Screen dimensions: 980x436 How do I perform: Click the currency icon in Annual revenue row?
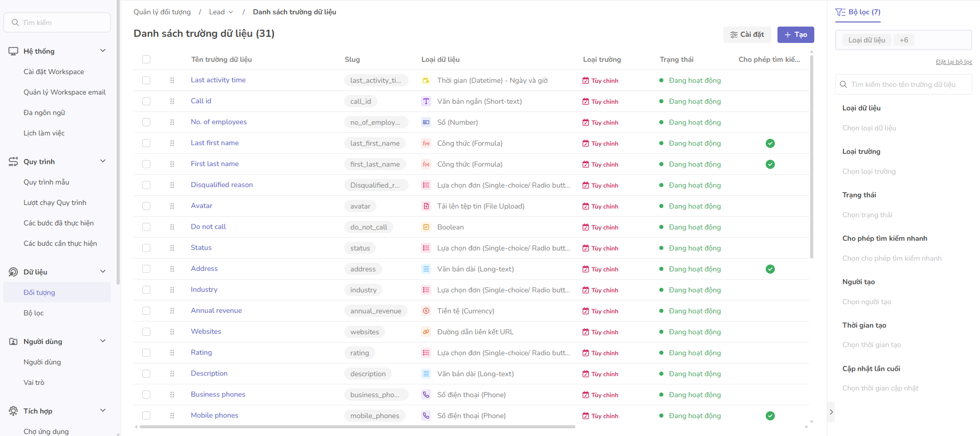426,311
